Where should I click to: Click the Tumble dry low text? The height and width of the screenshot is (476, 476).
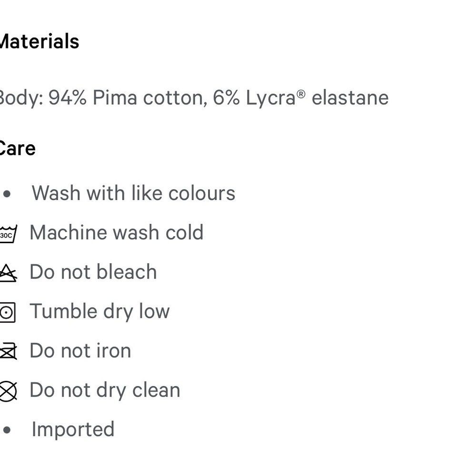click(x=99, y=312)
